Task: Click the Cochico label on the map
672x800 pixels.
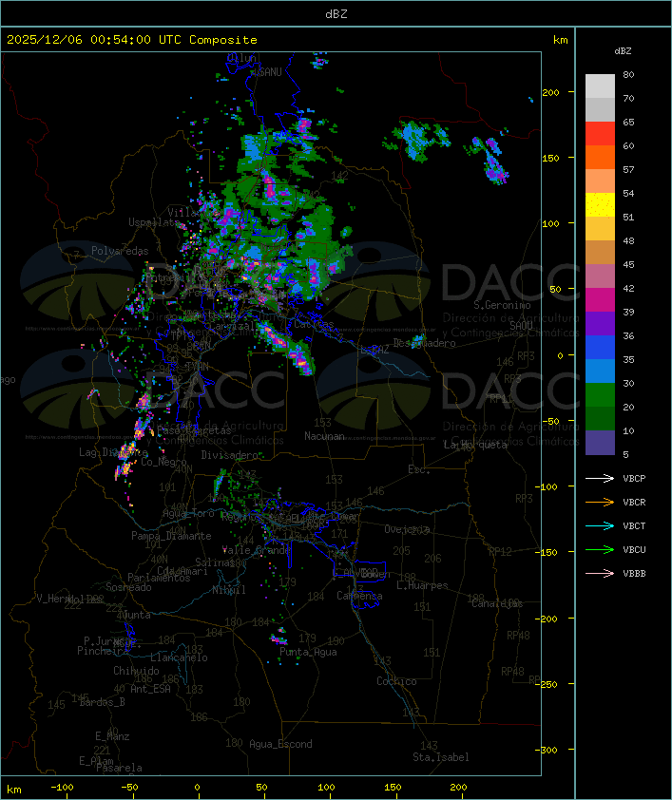Action: [396, 681]
